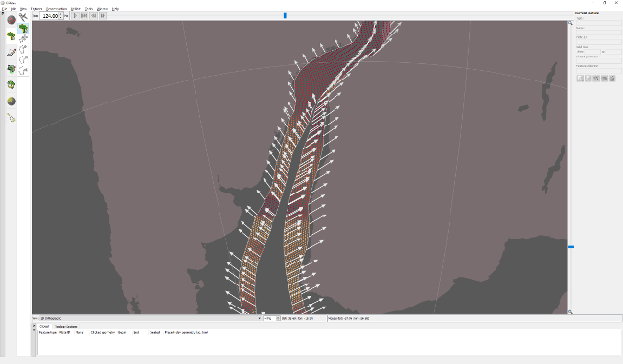Click the Edit Feature button icon
The width and height of the screenshot is (623, 364).
pyautogui.click(x=588, y=79)
